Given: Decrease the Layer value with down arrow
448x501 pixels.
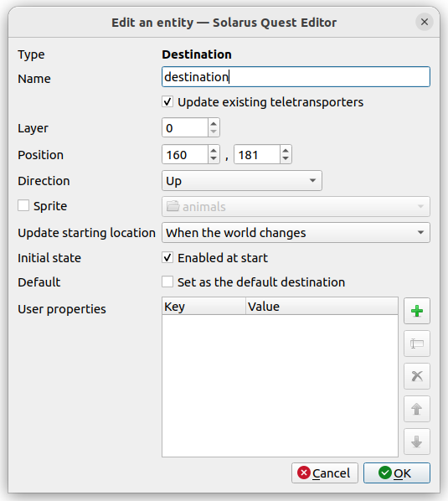Looking at the screenshot, I should [x=214, y=132].
